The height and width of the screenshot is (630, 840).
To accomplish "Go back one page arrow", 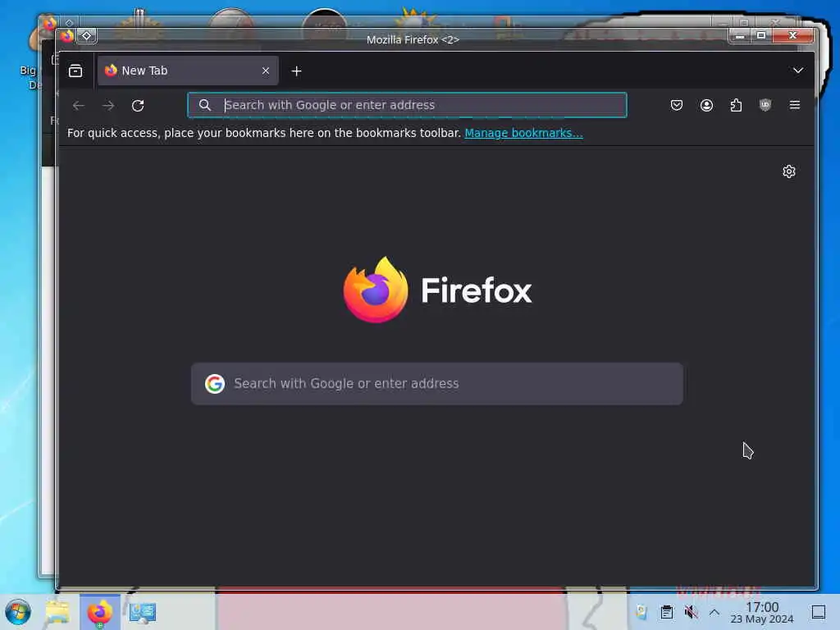I will coord(79,106).
